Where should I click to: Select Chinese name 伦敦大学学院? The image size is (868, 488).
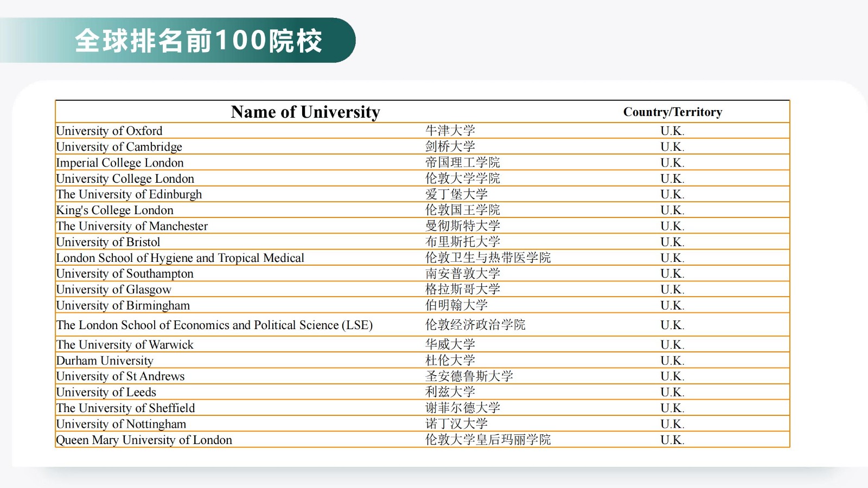point(463,178)
